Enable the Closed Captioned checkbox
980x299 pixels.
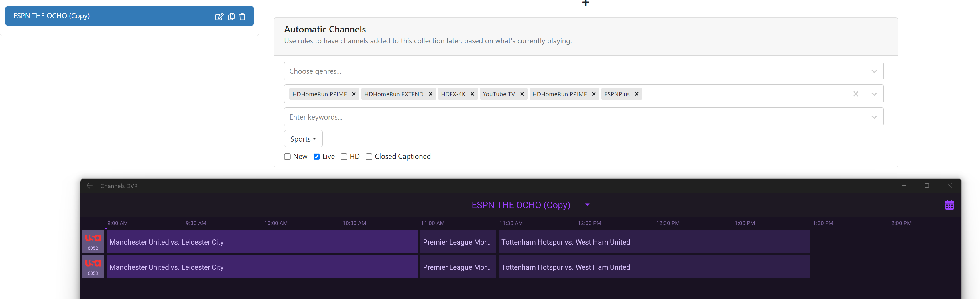pos(369,157)
